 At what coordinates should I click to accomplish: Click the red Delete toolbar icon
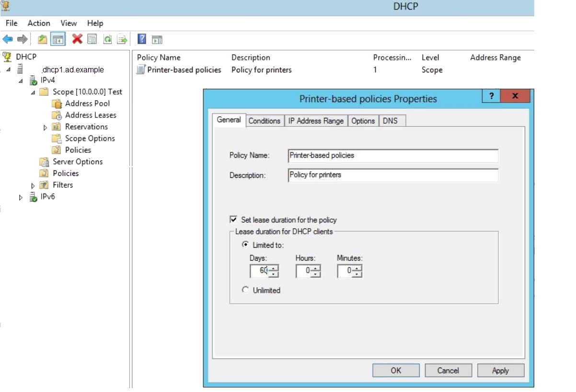[77, 39]
